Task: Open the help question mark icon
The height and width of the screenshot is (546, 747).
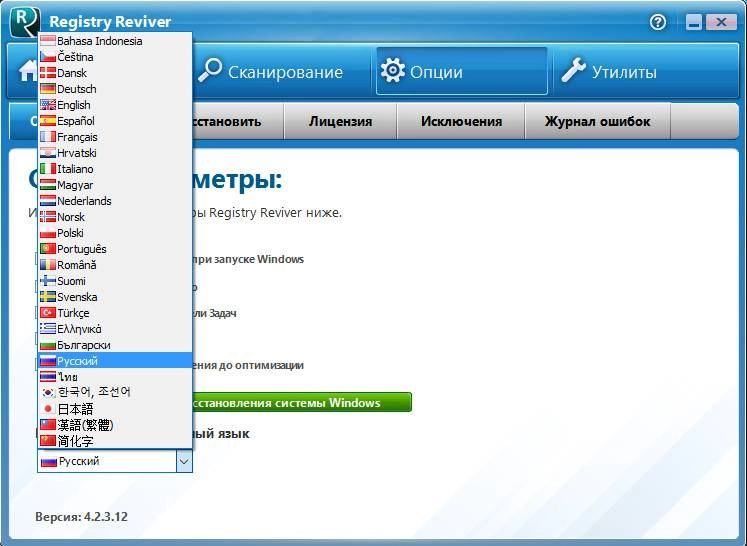Action: click(658, 21)
